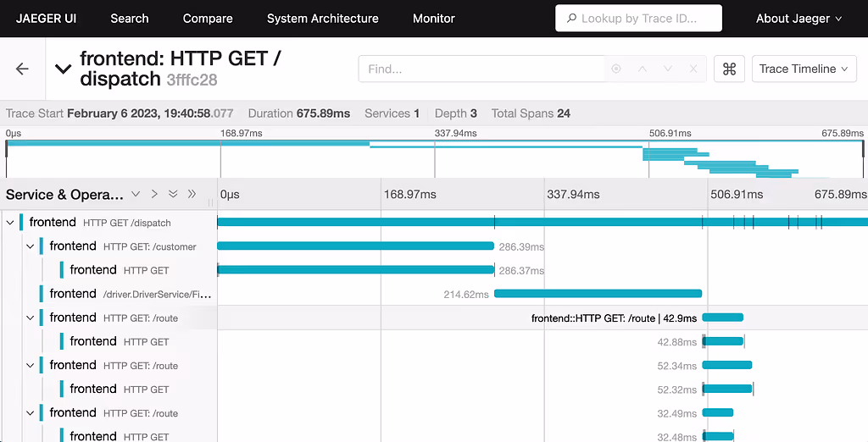Collapse trace header details chevron
This screenshot has height=442, width=868.
pyautogui.click(x=63, y=69)
